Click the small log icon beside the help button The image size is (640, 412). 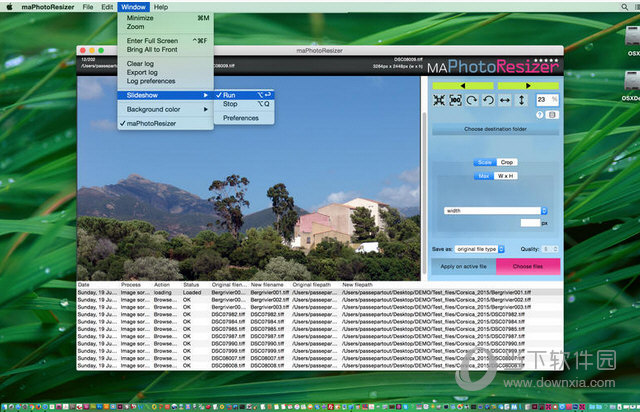tap(552, 115)
